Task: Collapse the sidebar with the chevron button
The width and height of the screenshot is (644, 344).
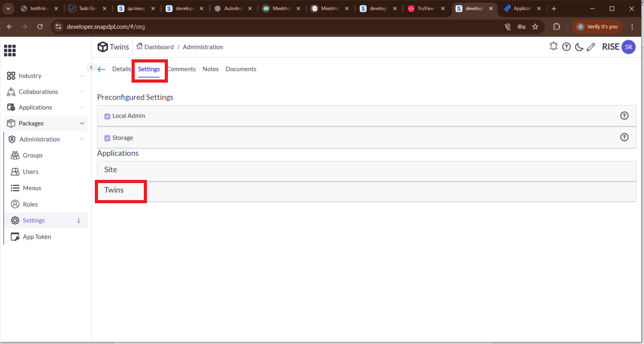Action: (91, 67)
